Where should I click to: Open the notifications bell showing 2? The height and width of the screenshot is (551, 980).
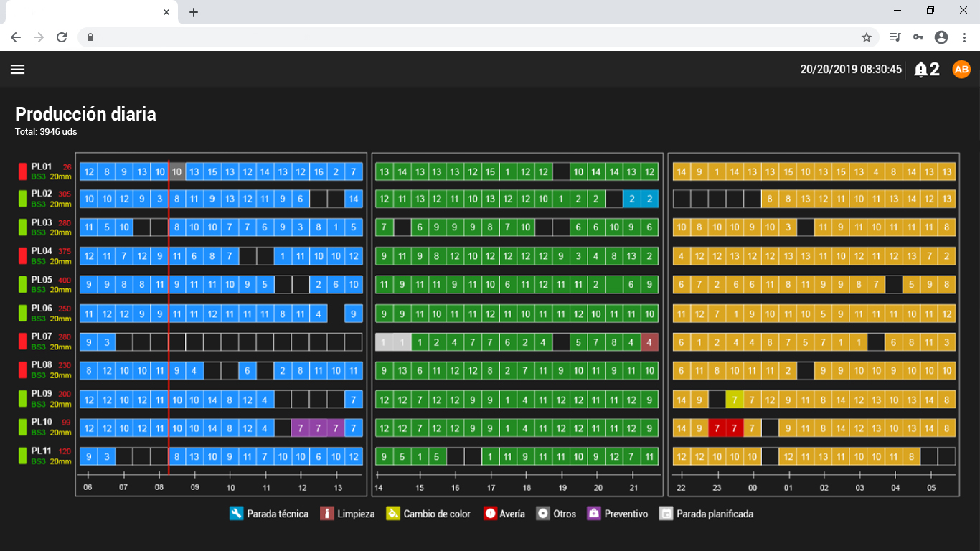click(927, 70)
